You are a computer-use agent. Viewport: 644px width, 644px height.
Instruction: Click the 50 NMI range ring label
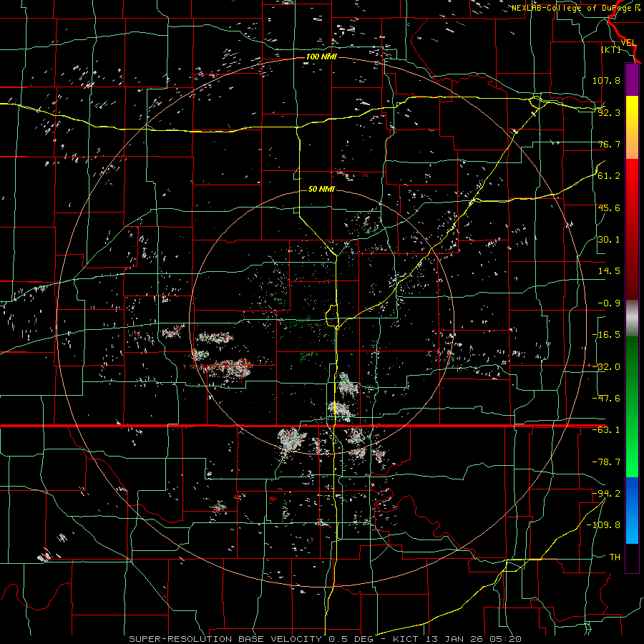tap(321, 189)
